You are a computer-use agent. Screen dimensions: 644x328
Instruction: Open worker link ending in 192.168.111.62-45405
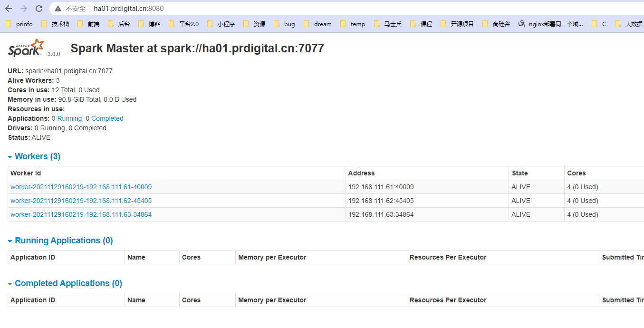tap(81, 201)
